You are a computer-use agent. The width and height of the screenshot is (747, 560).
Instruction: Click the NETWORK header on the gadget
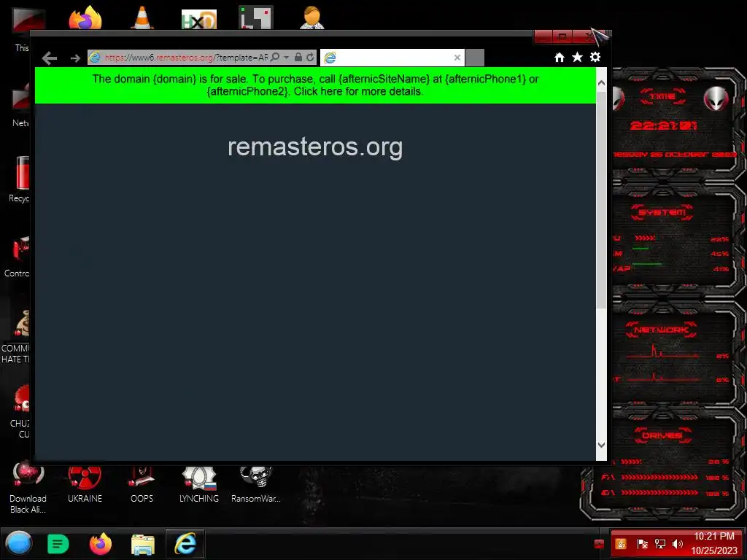click(x=661, y=330)
